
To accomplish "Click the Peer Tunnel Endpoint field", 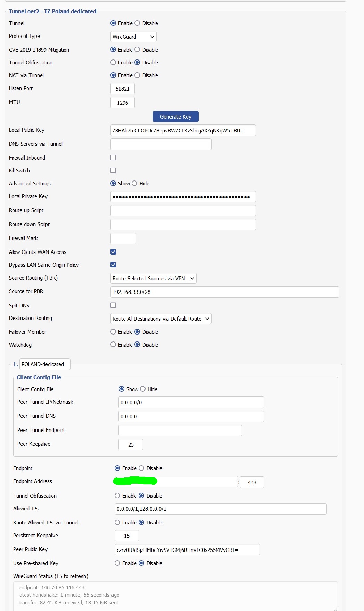I will pos(180,431).
